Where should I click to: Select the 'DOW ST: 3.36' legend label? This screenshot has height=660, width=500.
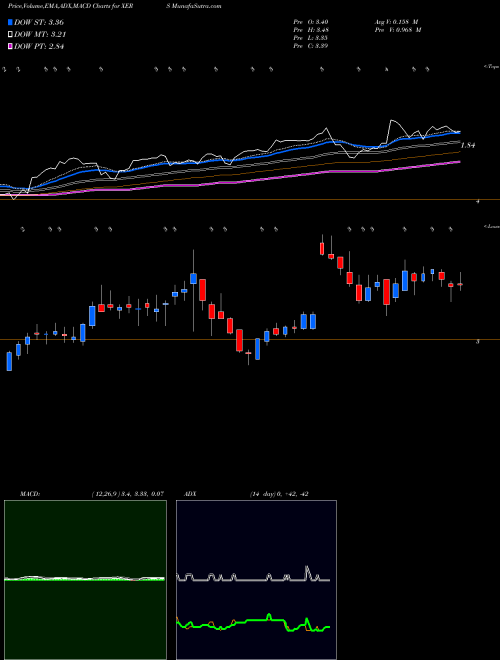click(x=39, y=22)
